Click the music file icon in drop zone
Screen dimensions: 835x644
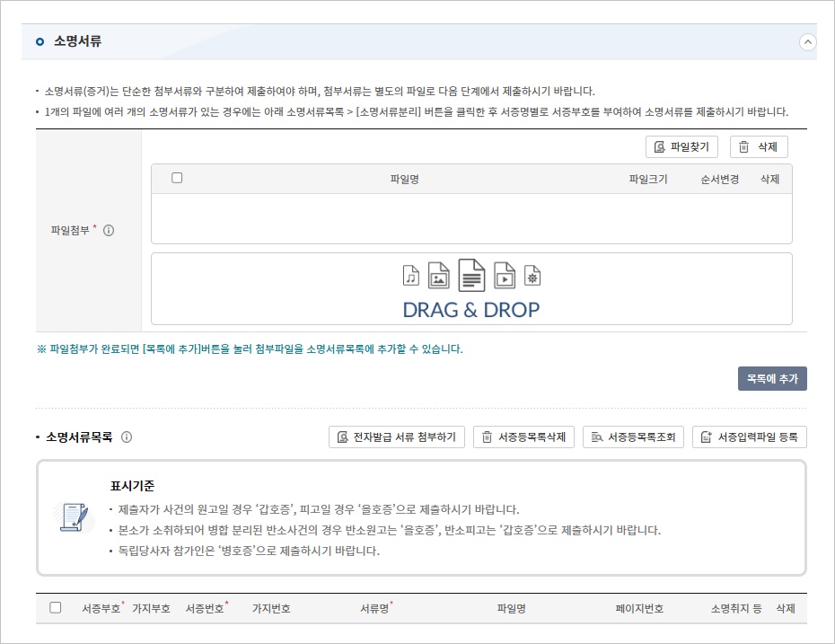[x=410, y=275]
